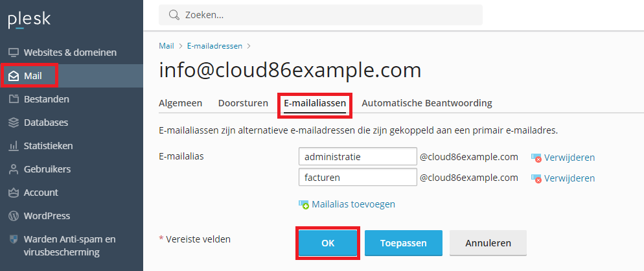Click the facturen alias input field
This screenshot has width=644, height=271.
coord(358,177)
